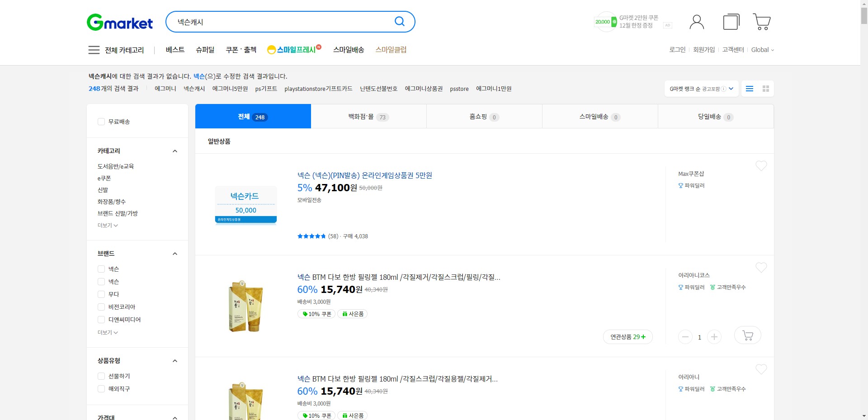The width and height of the screenshot is (868, 420).
Task: Open the 스마일클럽 menu
Action: click(391, 50)
